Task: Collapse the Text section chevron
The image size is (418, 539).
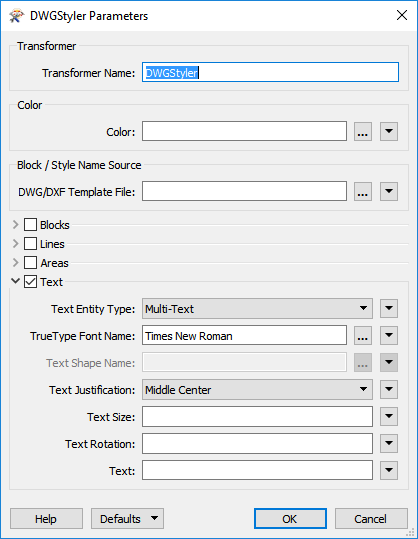Action: pos(15,281)
